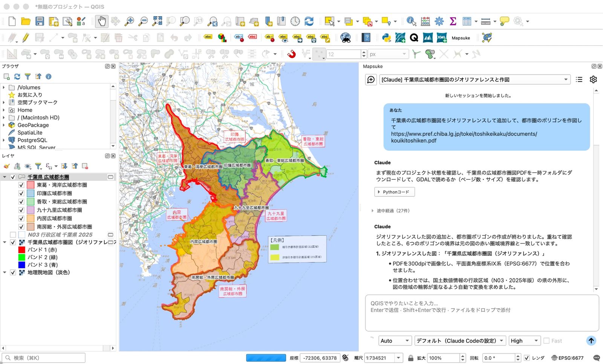Collapse the 千葉県 広域都市圏 layer group

5,177
